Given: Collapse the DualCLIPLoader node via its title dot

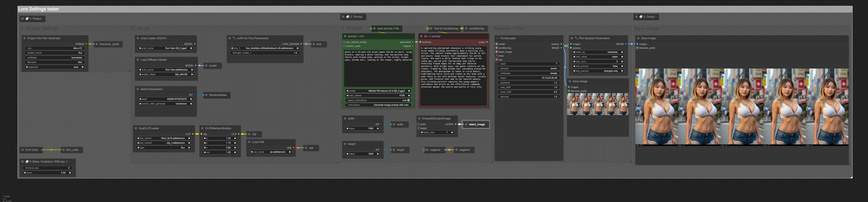Looking at the screenshot, I should click(x=136, y=128).
